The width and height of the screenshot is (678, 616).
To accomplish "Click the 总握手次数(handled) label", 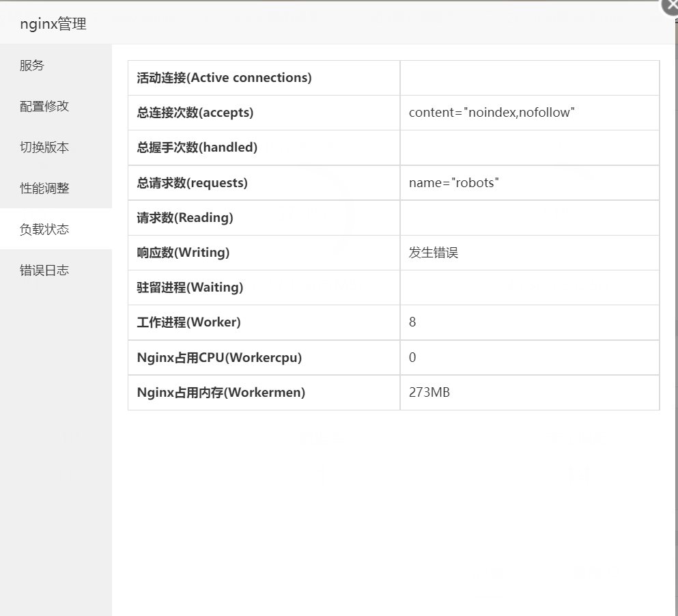I will [x=197, y=148].
